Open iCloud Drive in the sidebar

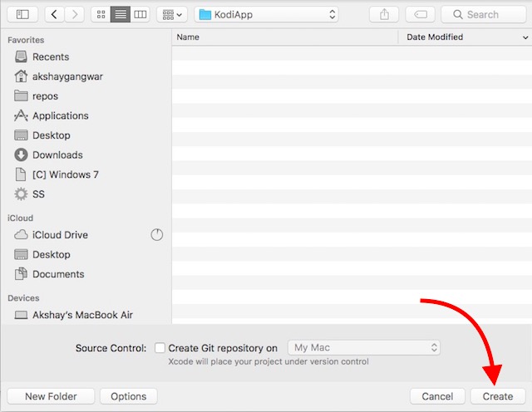pyautogui.click(x=86, y=235)
